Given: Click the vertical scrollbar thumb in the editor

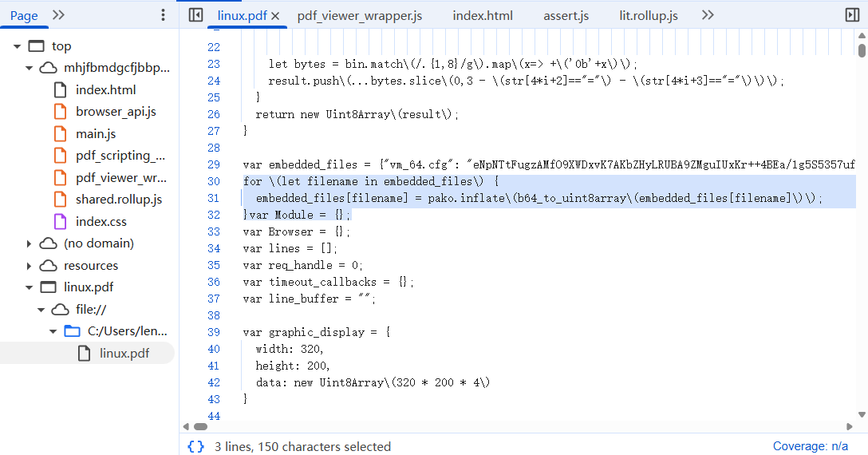Looking at the screenshot, I should pos(862,50).
